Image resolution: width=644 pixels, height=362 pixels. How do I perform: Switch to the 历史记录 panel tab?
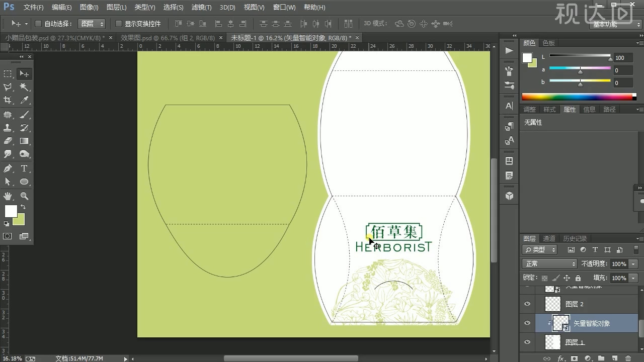coord(575,238)
